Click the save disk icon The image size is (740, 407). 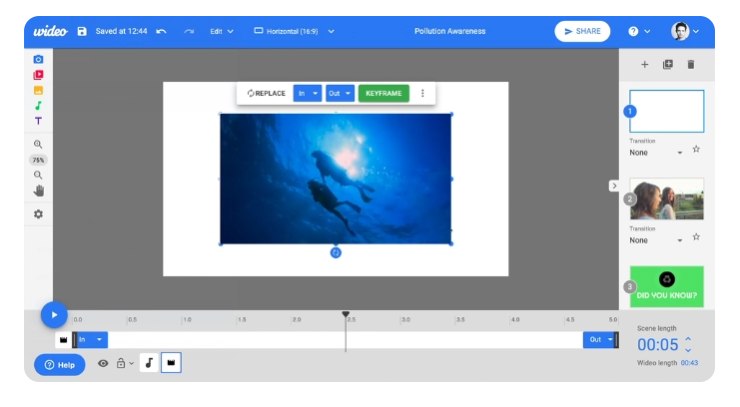pos(82,31)
